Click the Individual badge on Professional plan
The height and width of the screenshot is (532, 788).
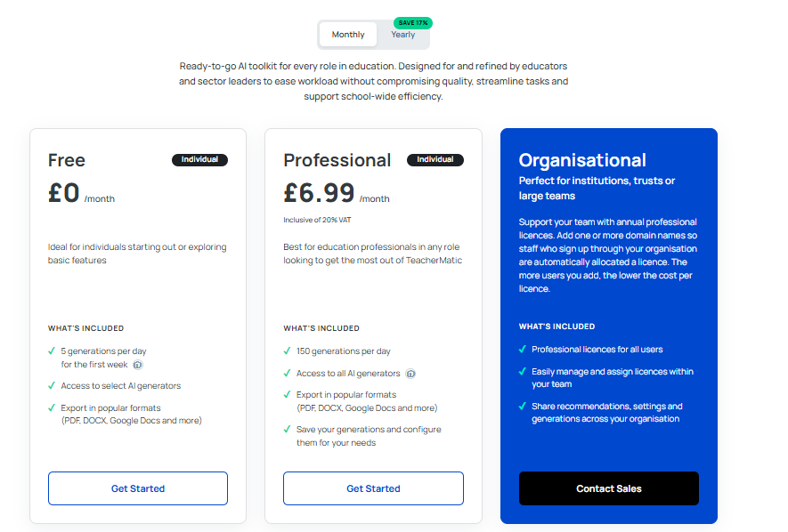click(435, 160)
